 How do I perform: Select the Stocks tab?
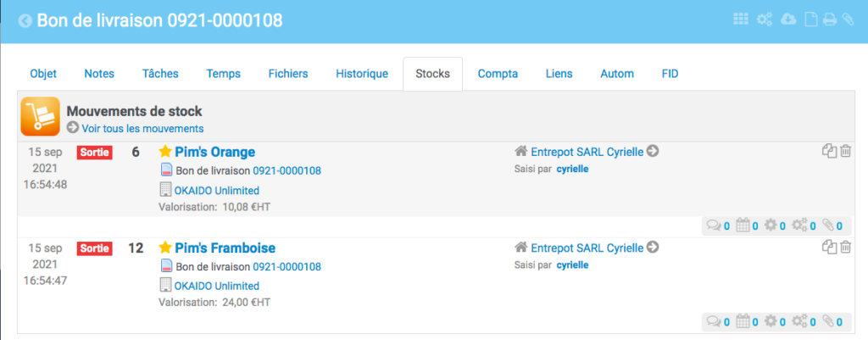(x=433, y=74)
